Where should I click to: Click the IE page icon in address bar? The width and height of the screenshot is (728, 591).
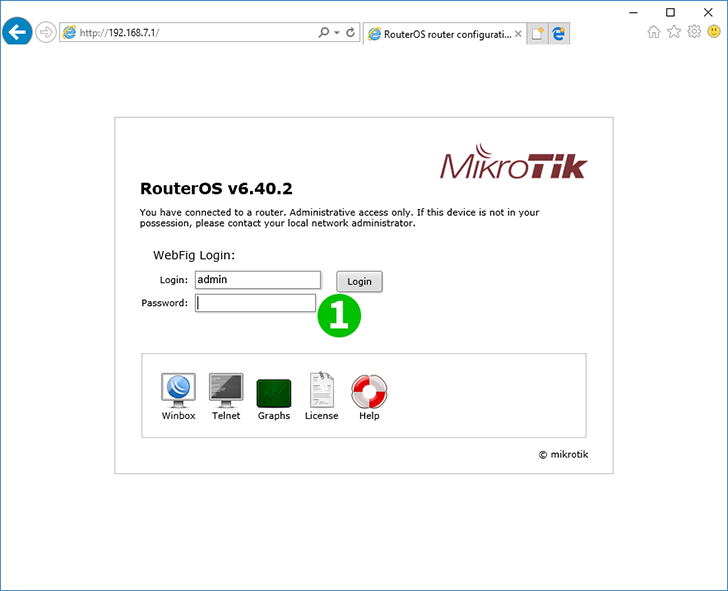point(70,32)
